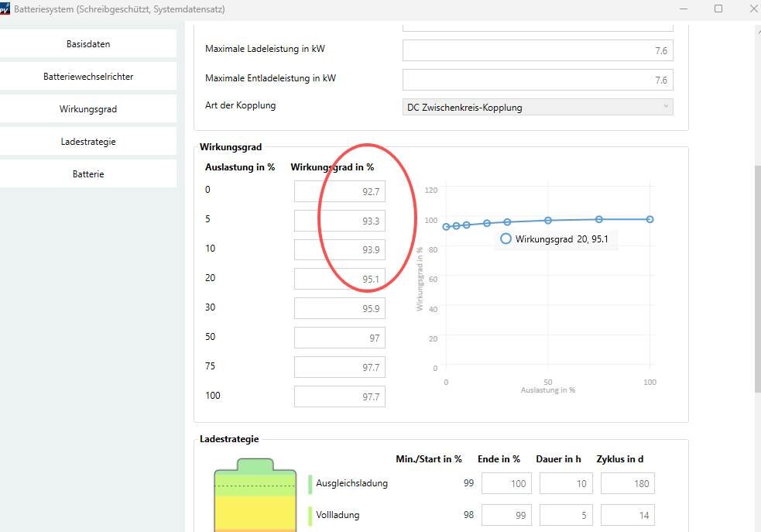Click the green Ausgleichsladung color indicator
The image size is (761, 532).
pyautogui.click(x=310, y=484)
